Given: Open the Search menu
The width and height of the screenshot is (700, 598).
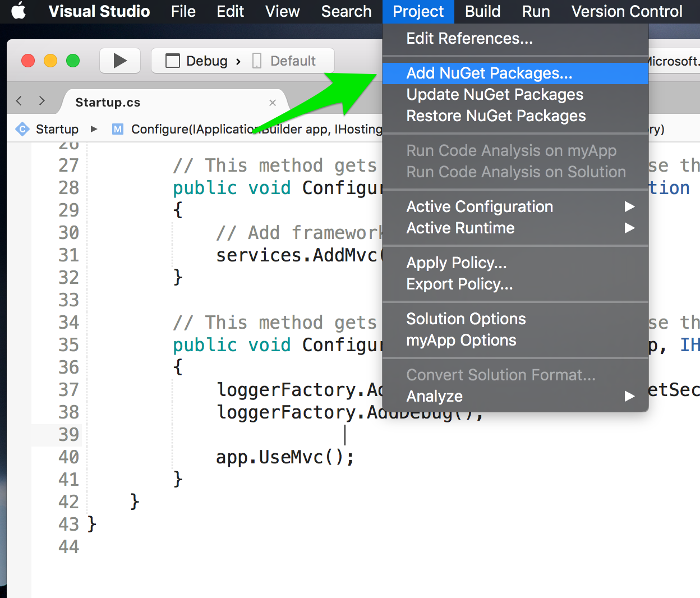Looking at the screenshot, I should tap(347, 11).
